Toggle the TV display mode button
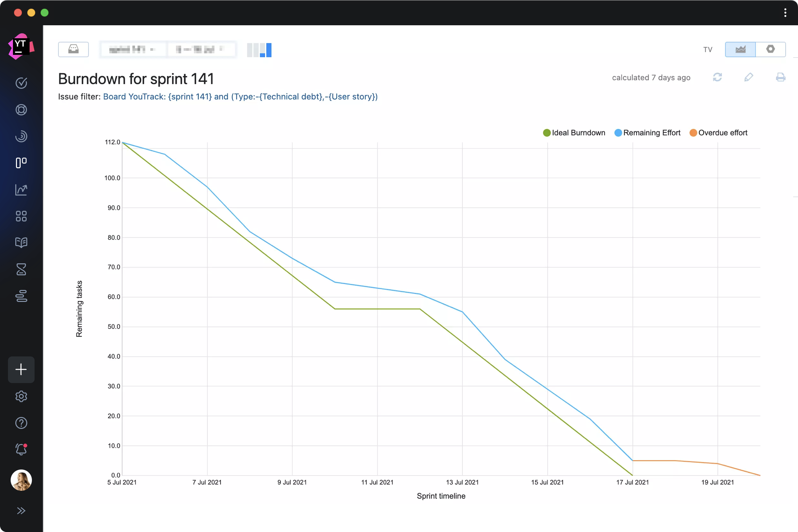The height and width of the screenshot is (532, 798). click(708, 50)
